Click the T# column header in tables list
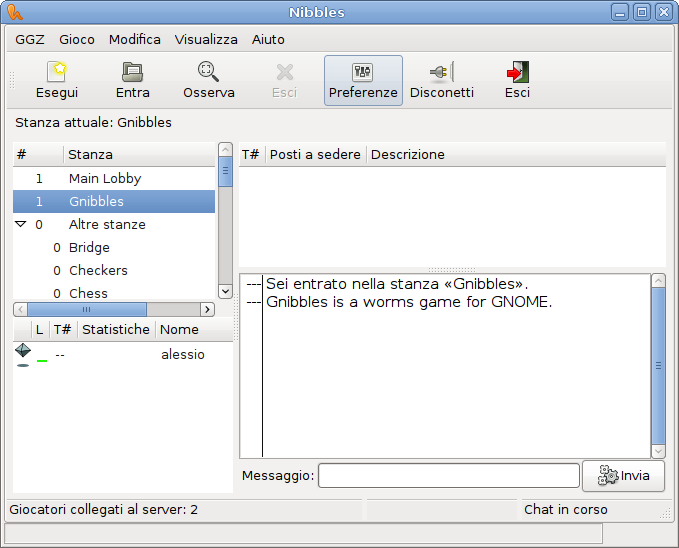This screenshot has height=548, width=679. click(252, 154)
